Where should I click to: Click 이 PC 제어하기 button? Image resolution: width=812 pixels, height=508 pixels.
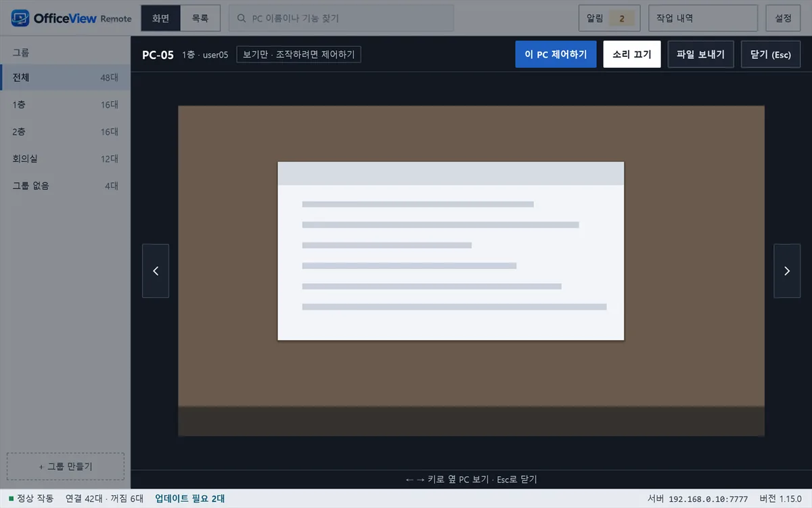click(x=556, y=54)
